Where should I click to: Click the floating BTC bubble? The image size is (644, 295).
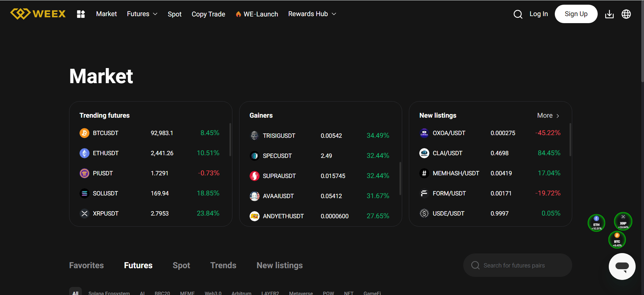(x=617, y=240)
